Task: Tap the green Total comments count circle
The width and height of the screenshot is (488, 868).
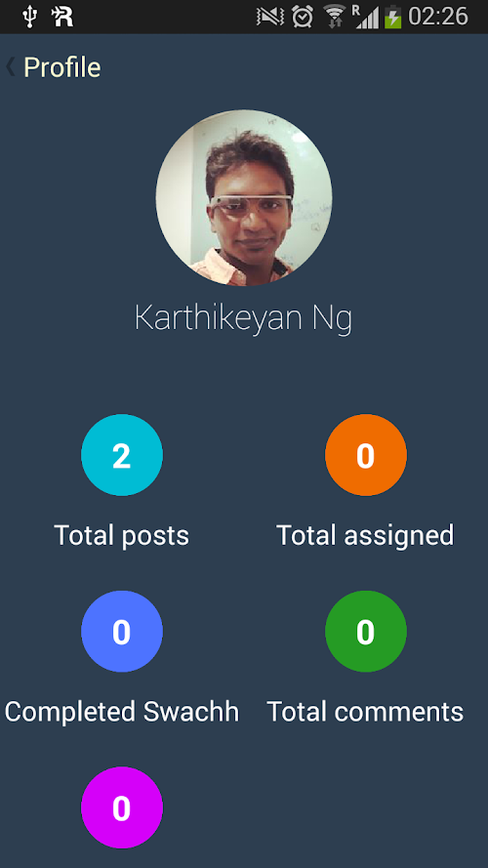Action: (366, 631)
